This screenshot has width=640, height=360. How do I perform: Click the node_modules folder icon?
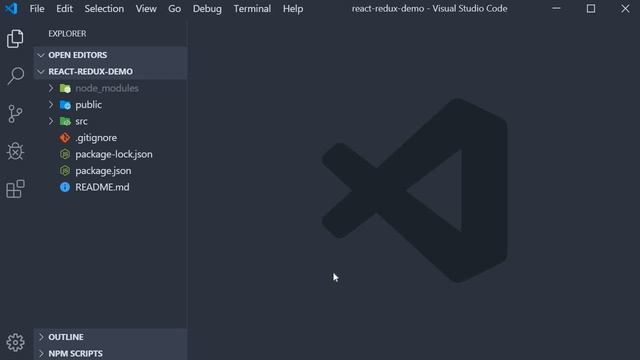tap(65, 88)
